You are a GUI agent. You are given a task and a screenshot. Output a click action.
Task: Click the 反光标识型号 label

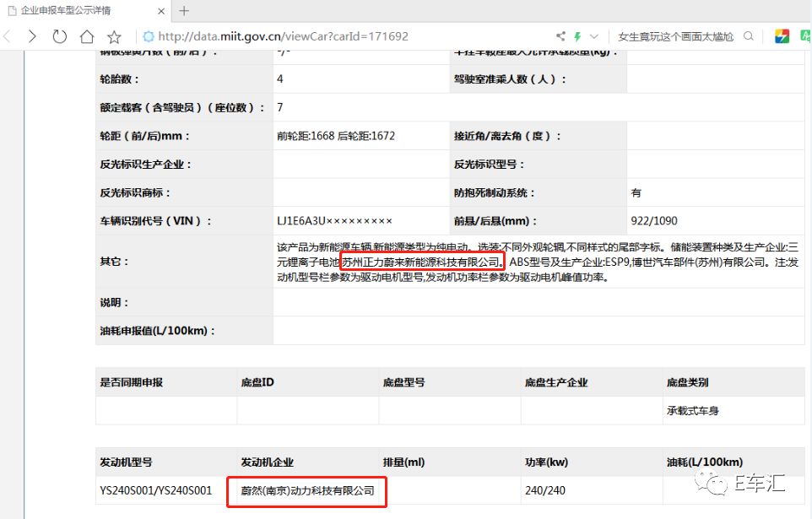(x=490, y=165)
